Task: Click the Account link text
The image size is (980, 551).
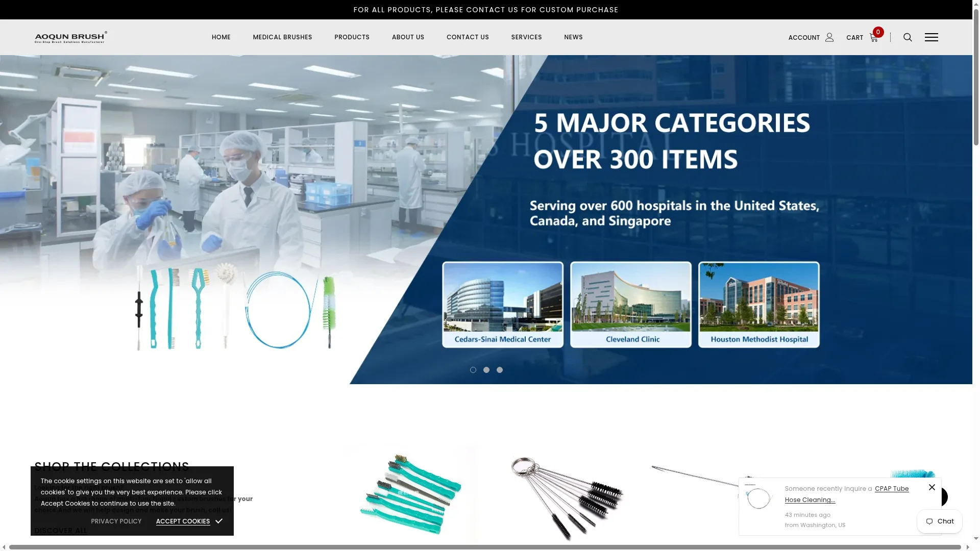Action: [804, 38]
